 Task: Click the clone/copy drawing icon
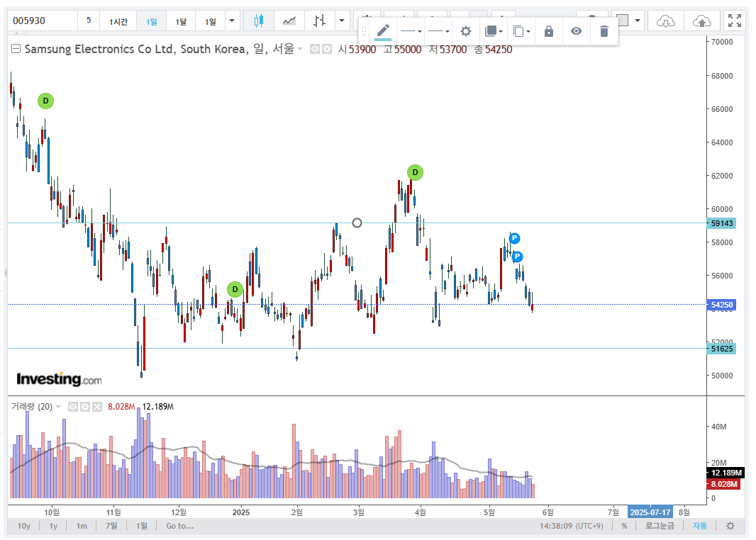coord(519,32)
